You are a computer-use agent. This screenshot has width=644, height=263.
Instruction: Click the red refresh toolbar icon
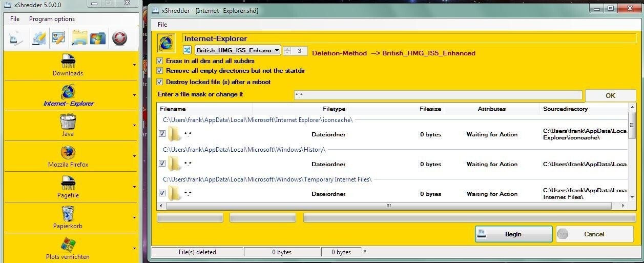119,38
